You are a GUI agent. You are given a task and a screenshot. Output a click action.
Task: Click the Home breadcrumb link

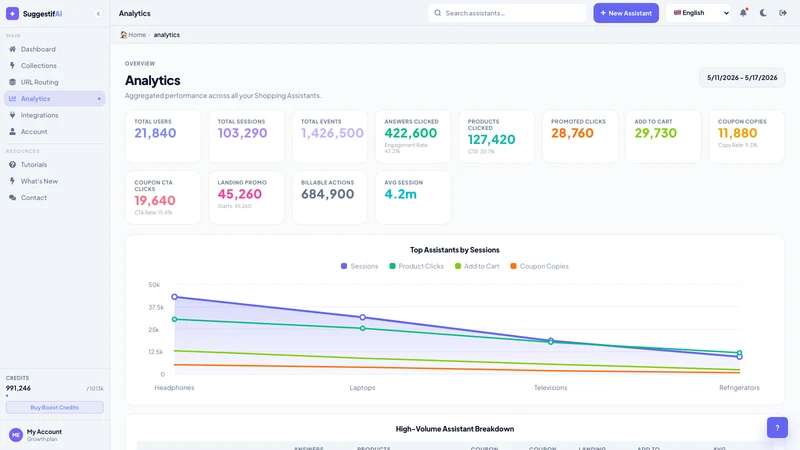(137, 35)
